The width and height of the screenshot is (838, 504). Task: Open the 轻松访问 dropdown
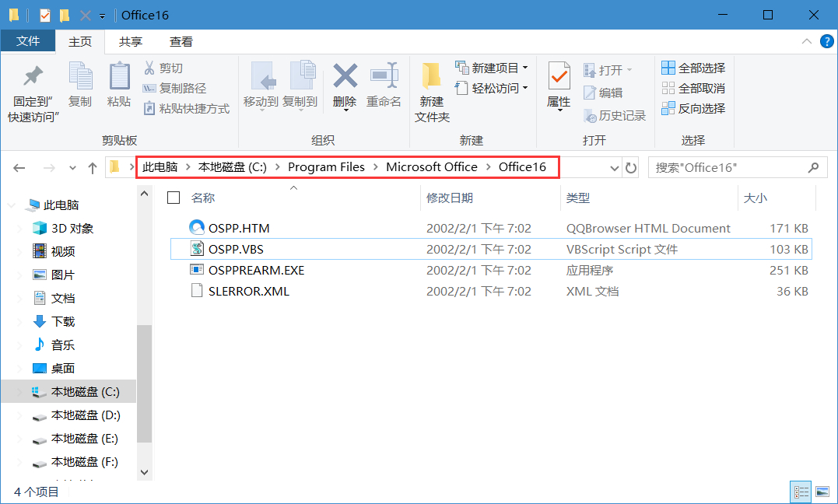pos(492,86)
